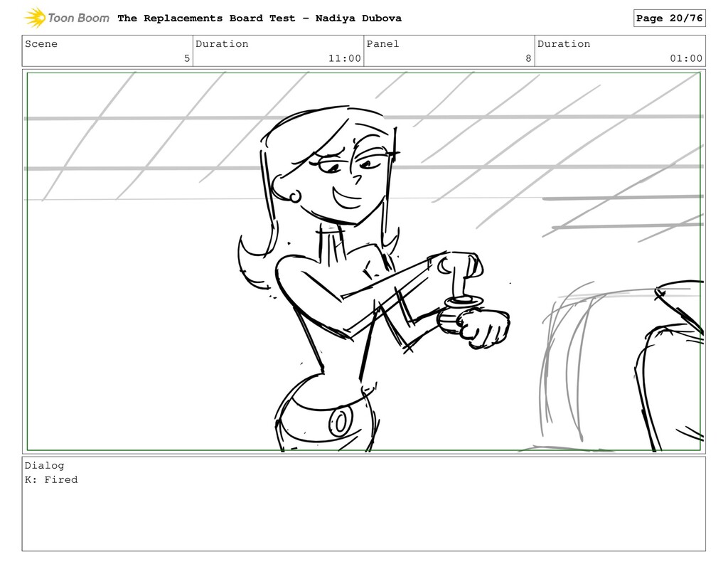Select the panel number value '8'
The width and height of the screenshot is (728, 564).
pos(528,58)
